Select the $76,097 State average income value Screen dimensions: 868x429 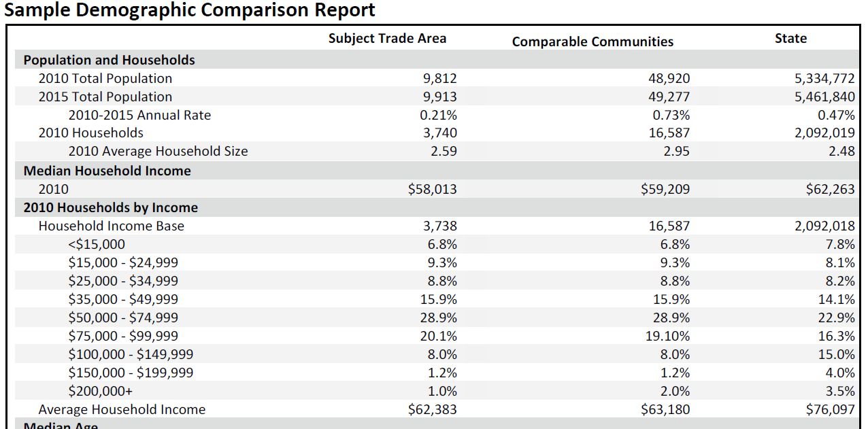click(x=830, y=409)
